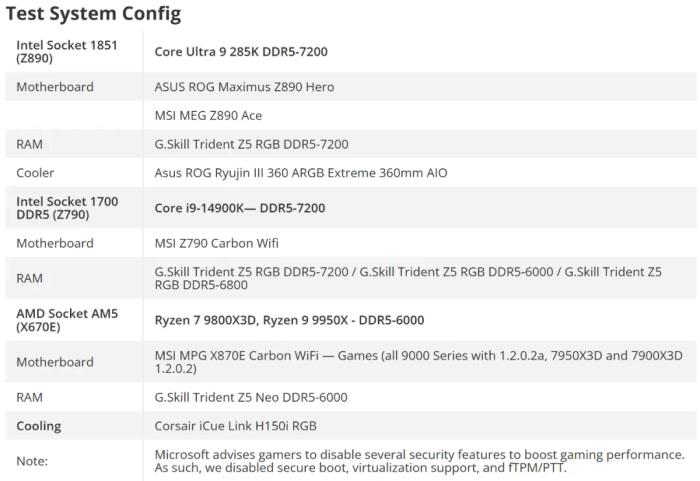Select the MSI Z790 Carbon Wifi entry
This screenshot has height=481, width=700.
click(x=217, y=243)
